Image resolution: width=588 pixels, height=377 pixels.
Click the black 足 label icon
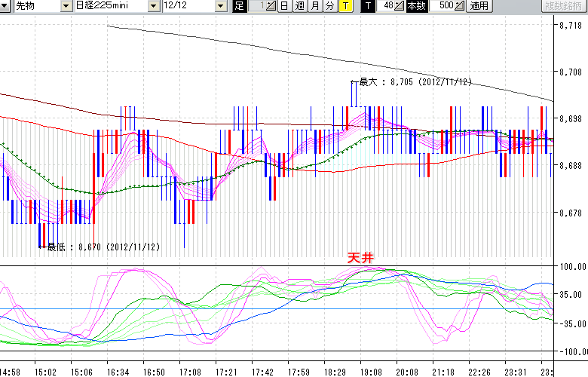pyautogui.click(x=239, y=6)
